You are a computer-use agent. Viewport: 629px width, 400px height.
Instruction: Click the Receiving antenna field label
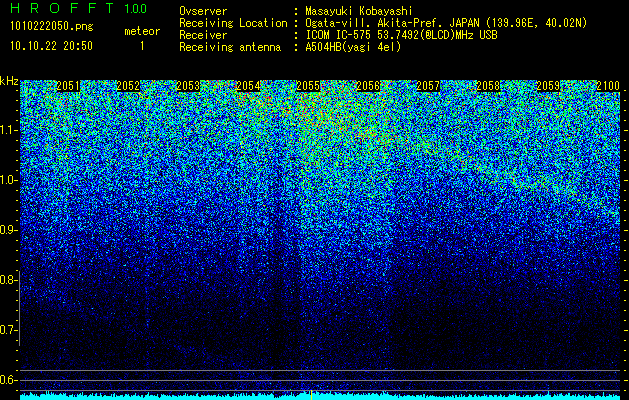(x=230, y=47)
